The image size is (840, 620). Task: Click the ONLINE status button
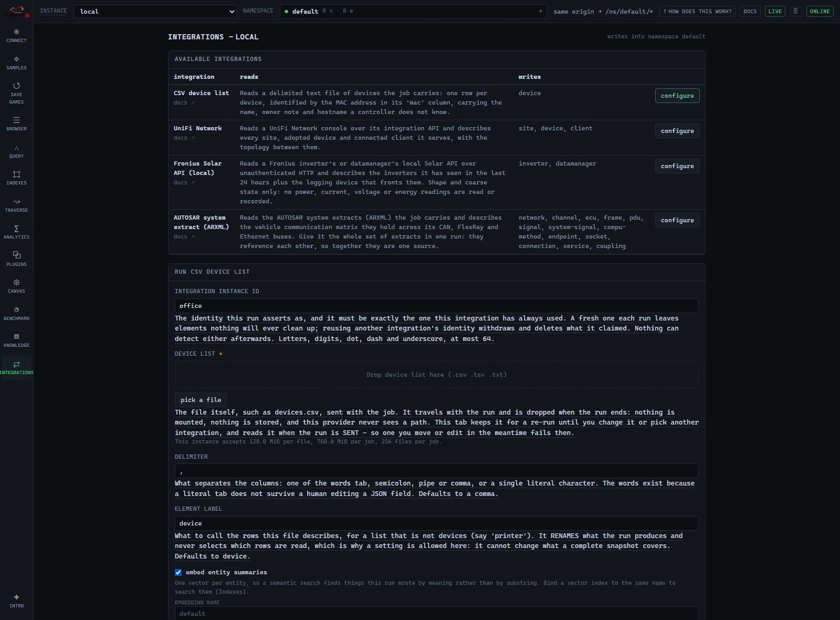click(x=820, y=11)
